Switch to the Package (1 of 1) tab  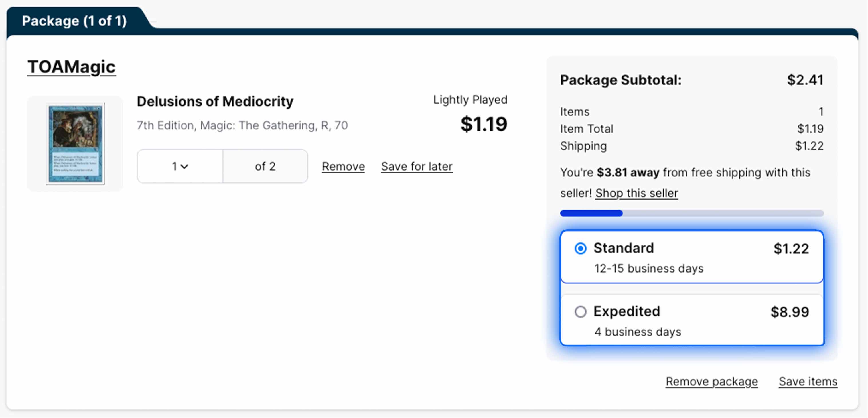tap(74, 21)
